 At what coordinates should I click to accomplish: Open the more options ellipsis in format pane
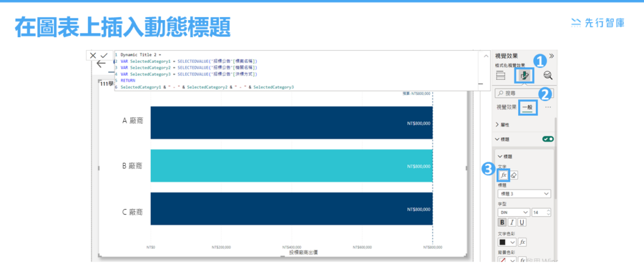point(548,107)
